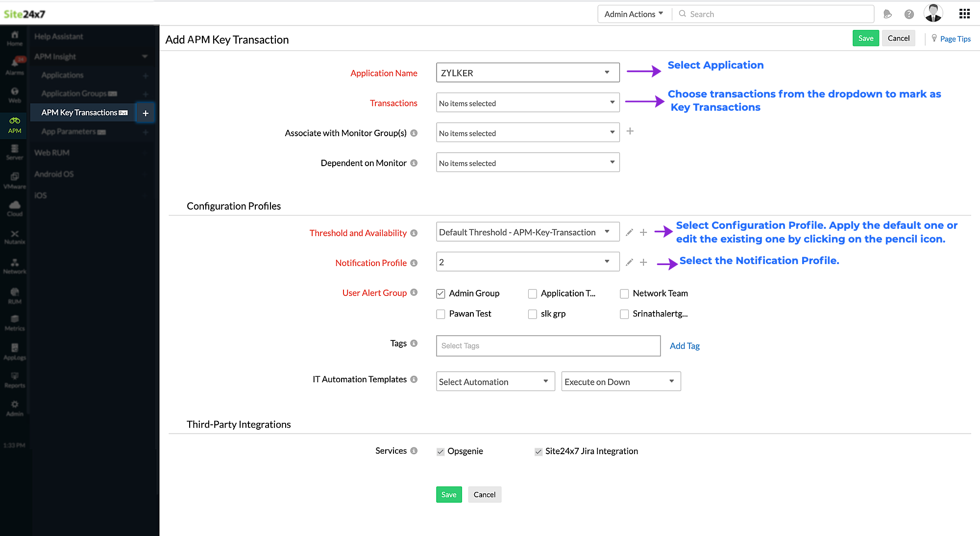This screenshot has width=980, height=536.
Task: Click the announcements icon in header
Action: click(x=887, y=14)
